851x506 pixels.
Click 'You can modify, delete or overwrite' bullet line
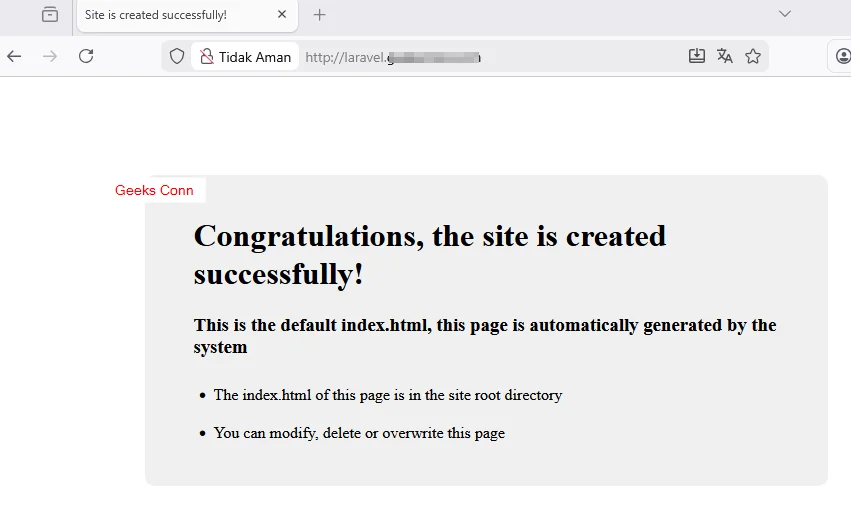tap(359, 433)
